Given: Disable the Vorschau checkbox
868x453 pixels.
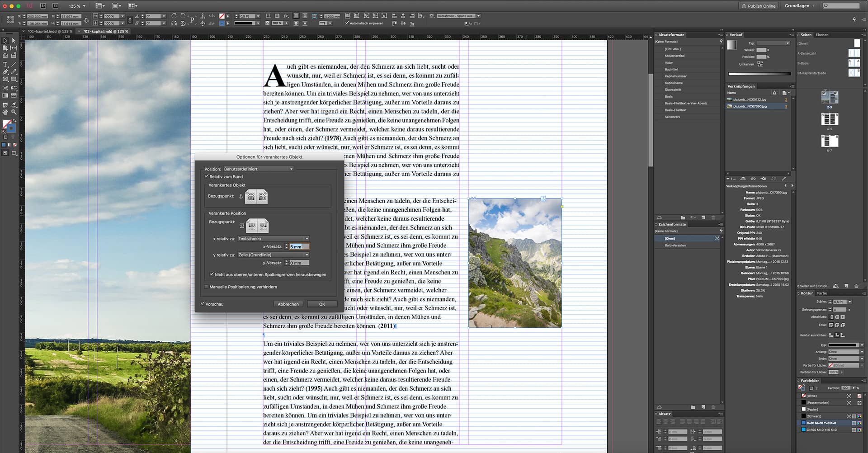Looking at the screenshot, I should coord(203,304).
